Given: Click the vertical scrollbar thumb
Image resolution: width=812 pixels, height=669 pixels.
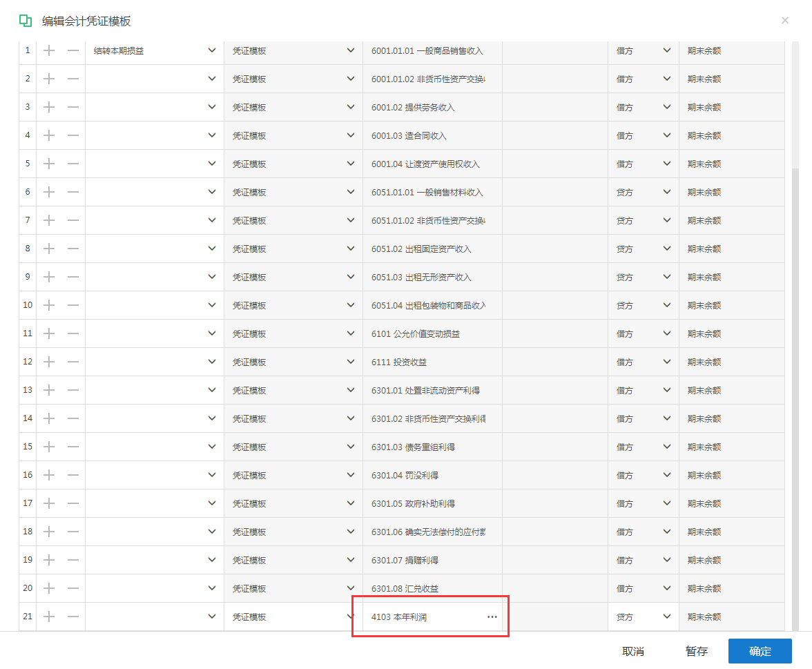Looking at the screenshot, I should [795, 399].
